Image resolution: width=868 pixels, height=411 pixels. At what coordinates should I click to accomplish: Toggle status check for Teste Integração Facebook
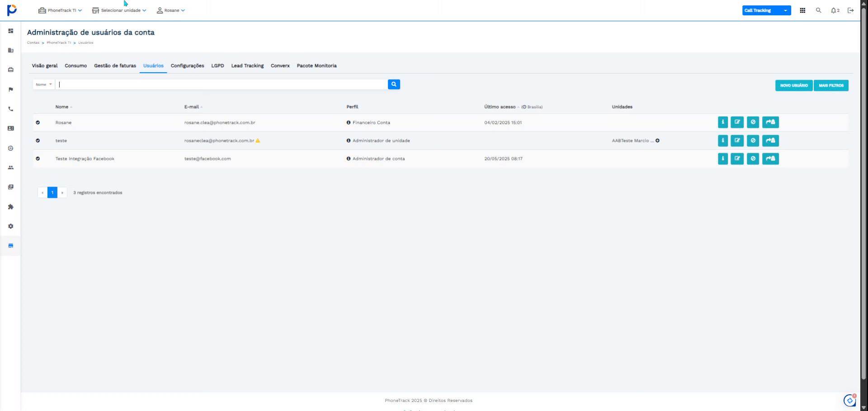coord(38,159)
